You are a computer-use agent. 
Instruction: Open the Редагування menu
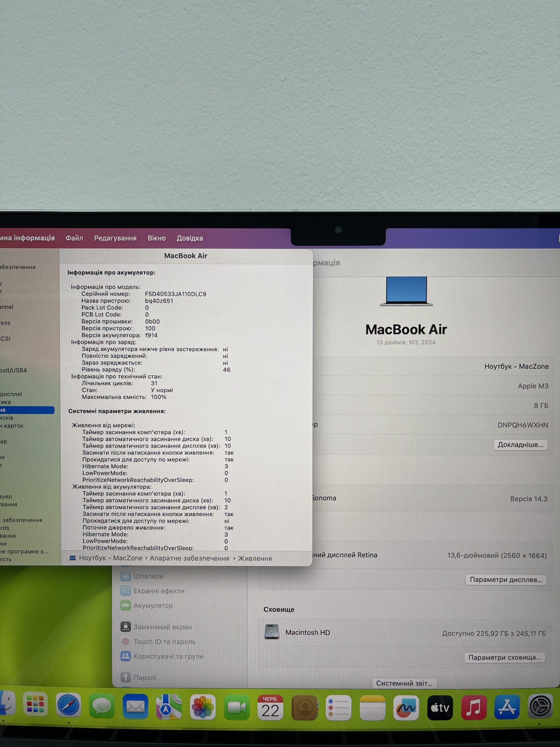(115, 238)
